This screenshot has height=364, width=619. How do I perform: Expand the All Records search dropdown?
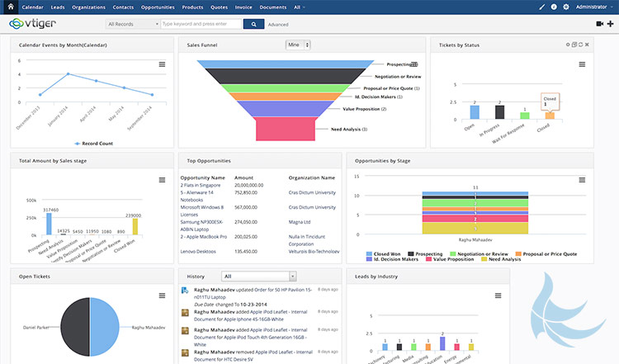[133, 24]
